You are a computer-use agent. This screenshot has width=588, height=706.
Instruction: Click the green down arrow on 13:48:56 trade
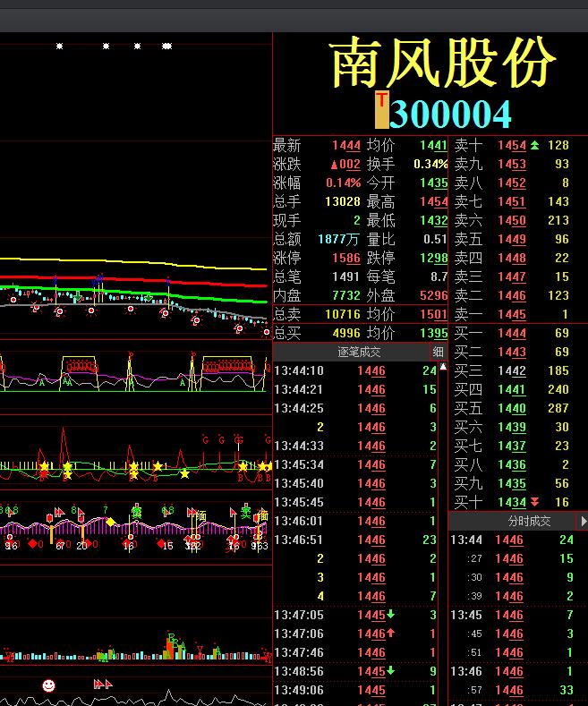(390, 670)
